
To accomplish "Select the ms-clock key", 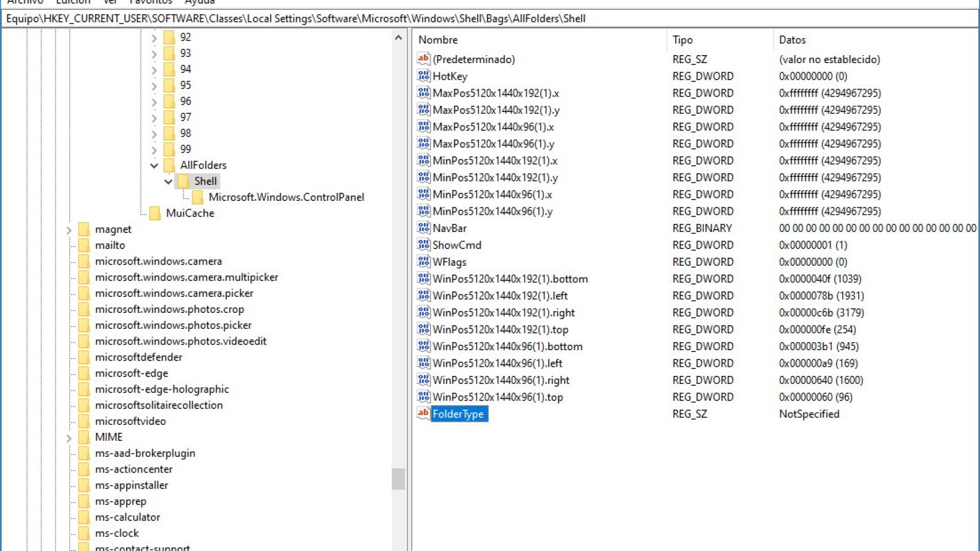I will point(117,533).
